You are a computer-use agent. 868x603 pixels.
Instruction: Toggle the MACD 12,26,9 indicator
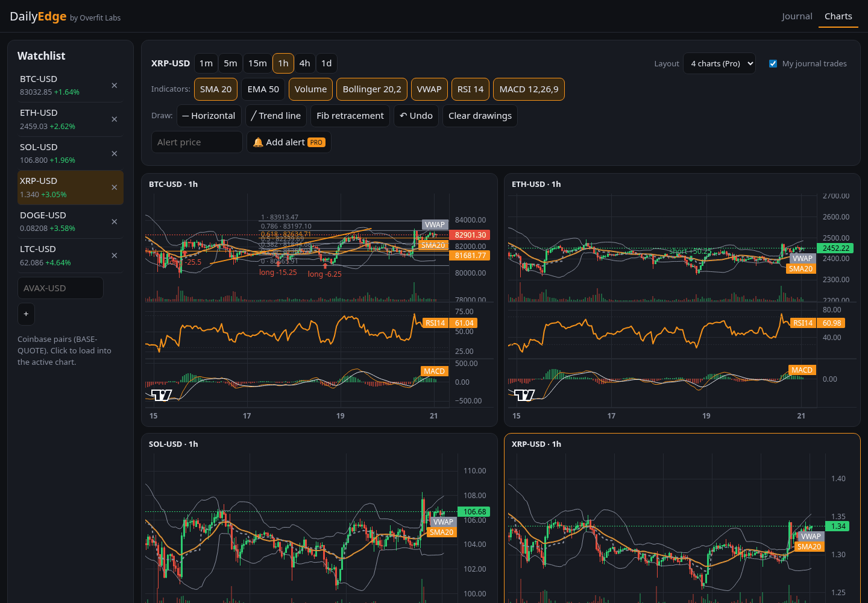(x=529, y=89)
